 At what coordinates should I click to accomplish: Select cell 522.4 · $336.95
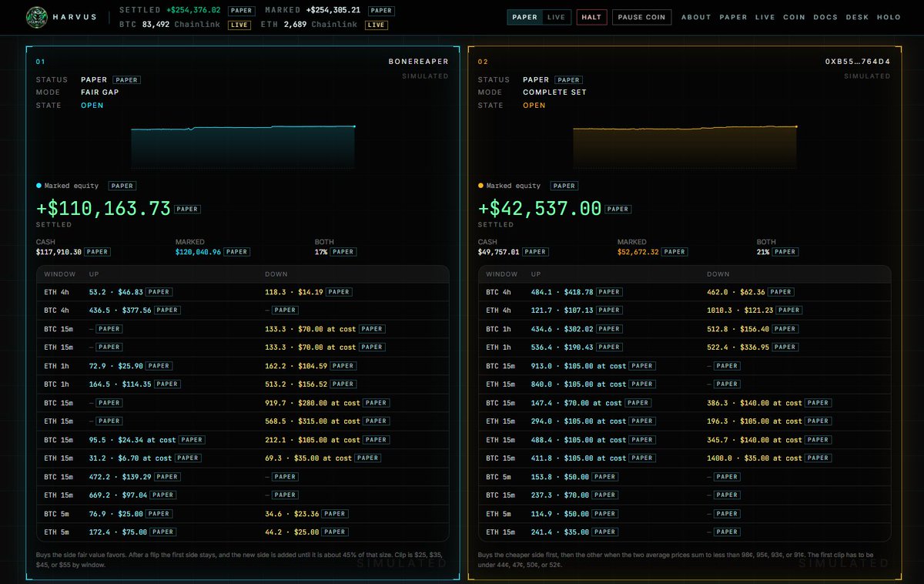point(738,347)
